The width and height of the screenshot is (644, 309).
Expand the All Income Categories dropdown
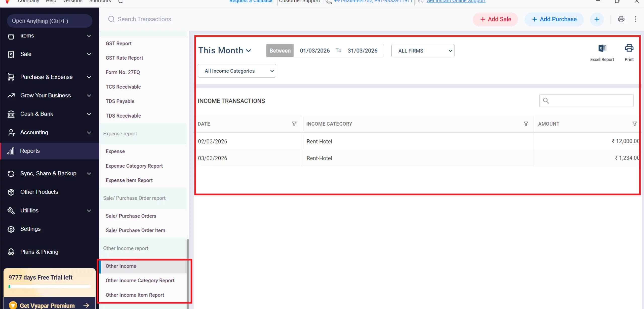[236, 71]
